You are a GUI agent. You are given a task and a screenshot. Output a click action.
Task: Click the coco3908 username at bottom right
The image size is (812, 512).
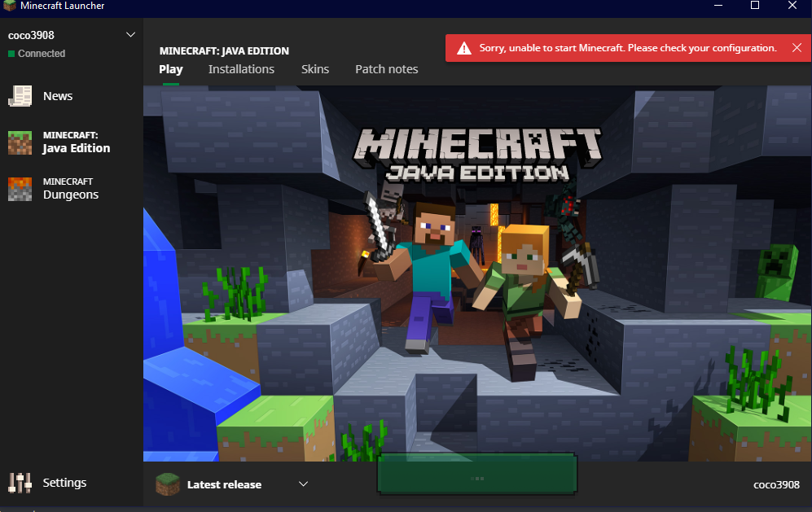[775, 484]
